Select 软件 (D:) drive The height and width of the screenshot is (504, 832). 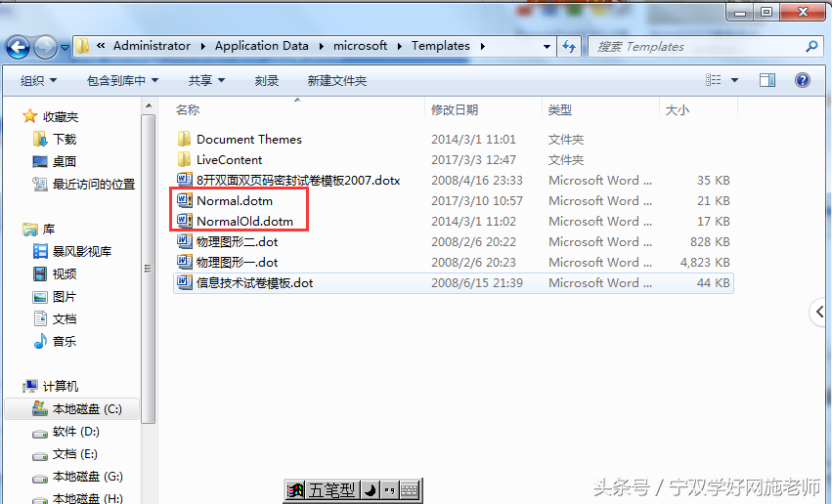pyautogui.click(x=76, y=432)
